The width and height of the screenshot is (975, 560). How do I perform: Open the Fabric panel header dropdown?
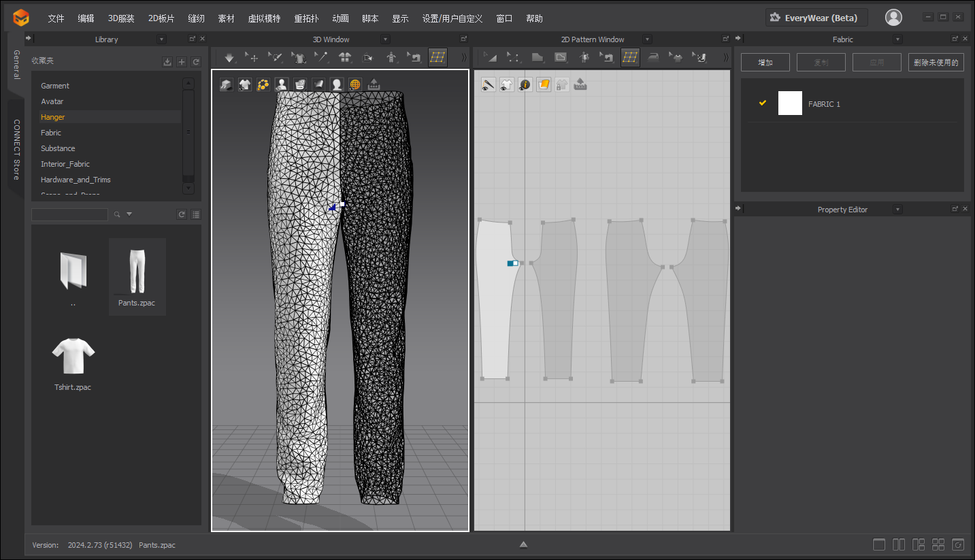pos(897,39)
